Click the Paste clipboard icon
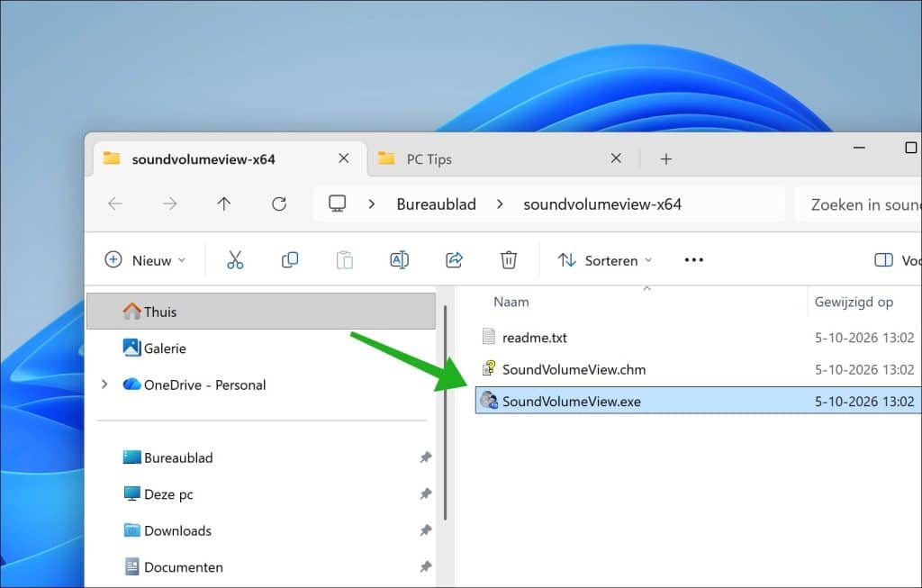This screenshot has width=922, height=588. tap(345, 260)
